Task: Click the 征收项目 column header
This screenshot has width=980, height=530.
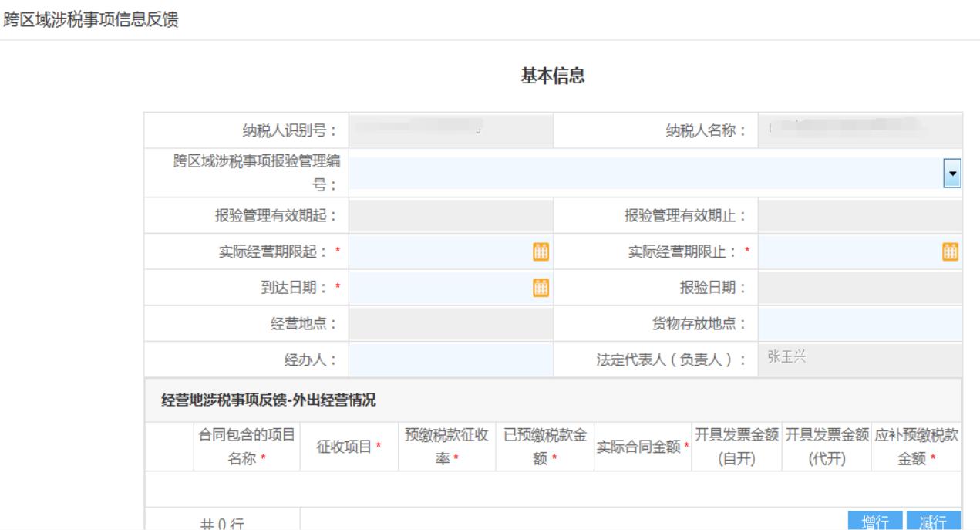Action: (x=349, y=447)
